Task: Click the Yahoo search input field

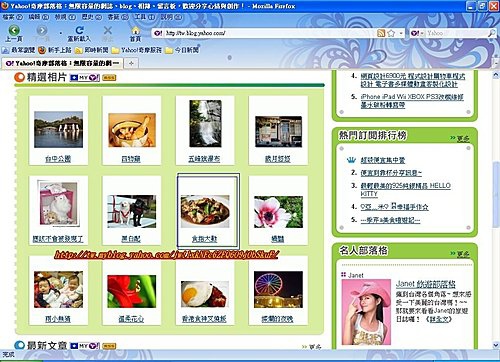Action: (x=456, y=33)
